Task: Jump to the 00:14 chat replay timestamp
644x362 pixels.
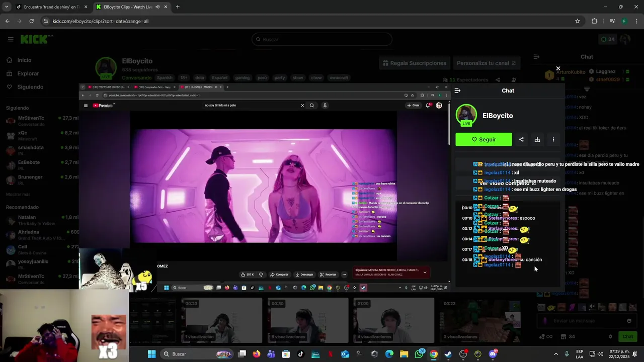Action: [467, 239]
